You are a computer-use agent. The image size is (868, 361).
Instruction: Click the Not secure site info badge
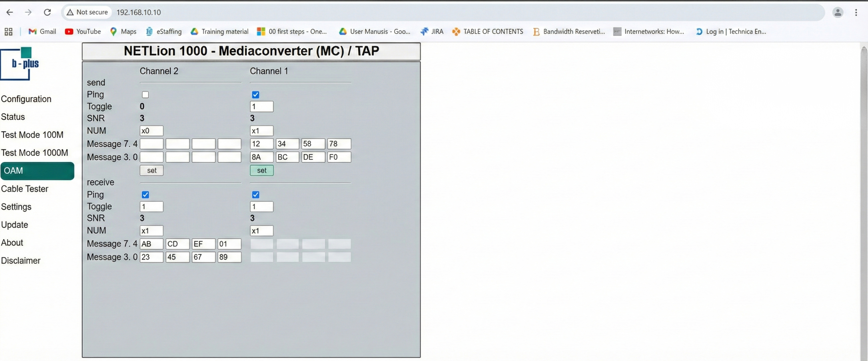coord(87,12)
